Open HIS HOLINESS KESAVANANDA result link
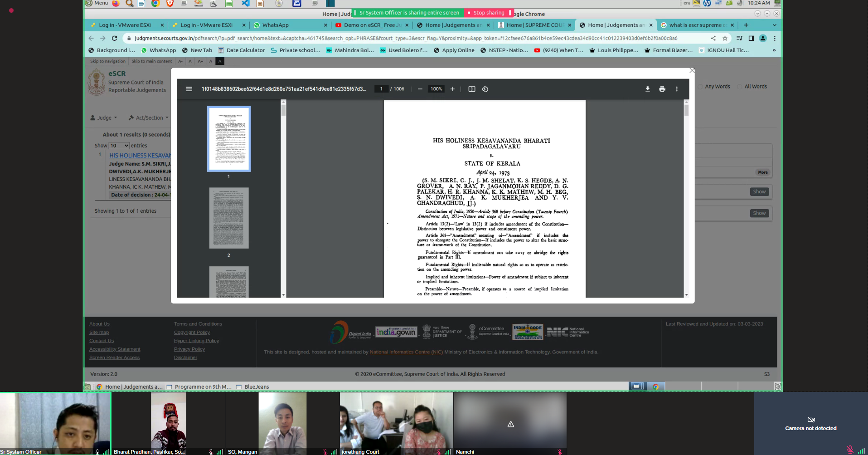The image size is (868, 455). [140, 155]
